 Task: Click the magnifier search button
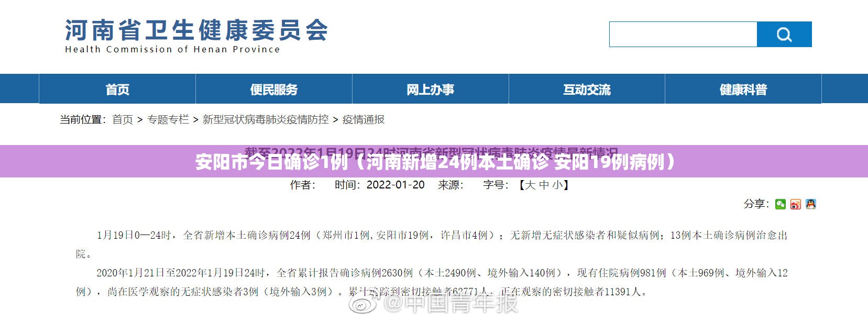784,35
